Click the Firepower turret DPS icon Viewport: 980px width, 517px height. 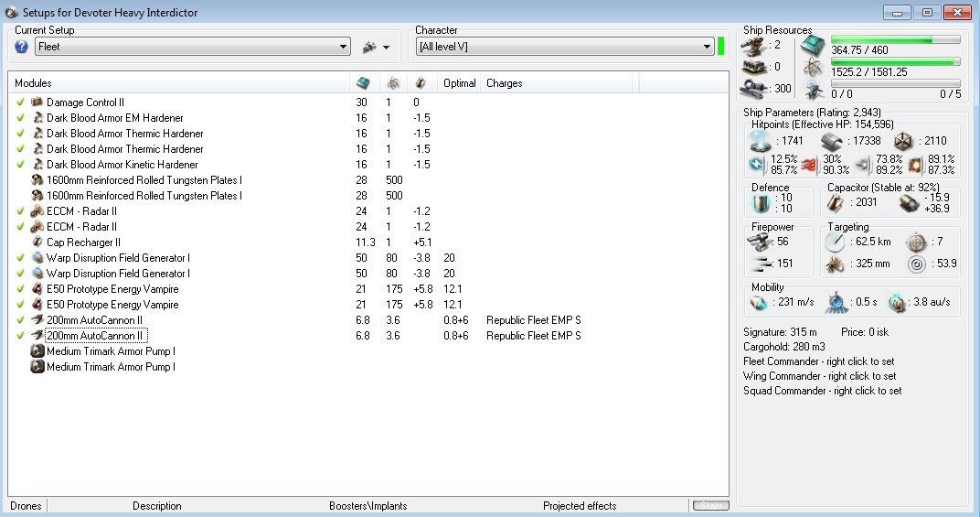(x=762, y=242)
